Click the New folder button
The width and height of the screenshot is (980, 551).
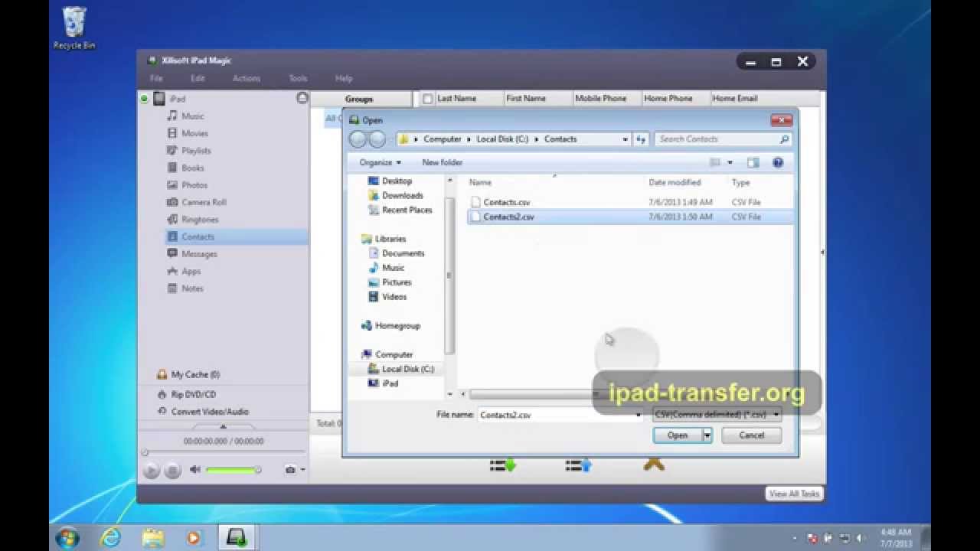443,162
